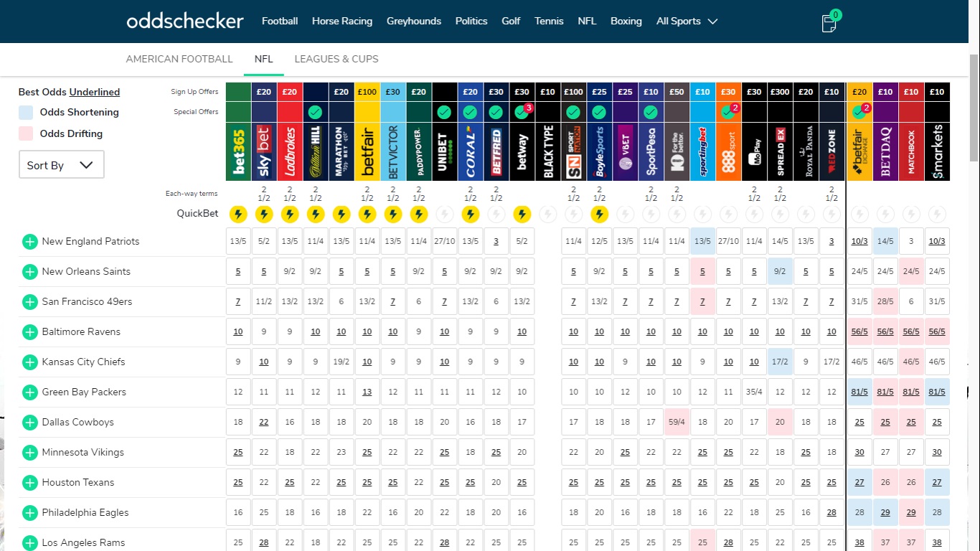Click the bet365 bookmaker logo

238,152
